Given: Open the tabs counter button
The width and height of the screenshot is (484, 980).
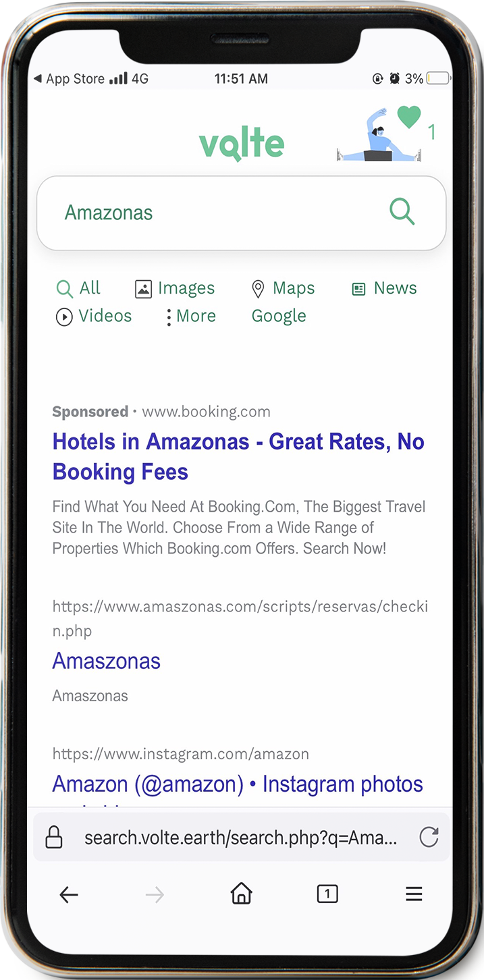Looking at the screenshot, I should click(327, 894).
